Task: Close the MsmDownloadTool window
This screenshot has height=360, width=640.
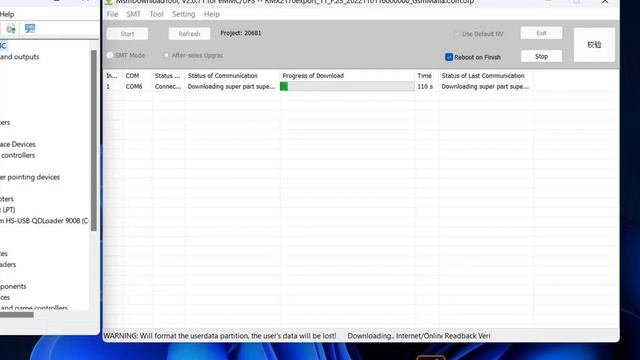Action: tap(605, 2)
